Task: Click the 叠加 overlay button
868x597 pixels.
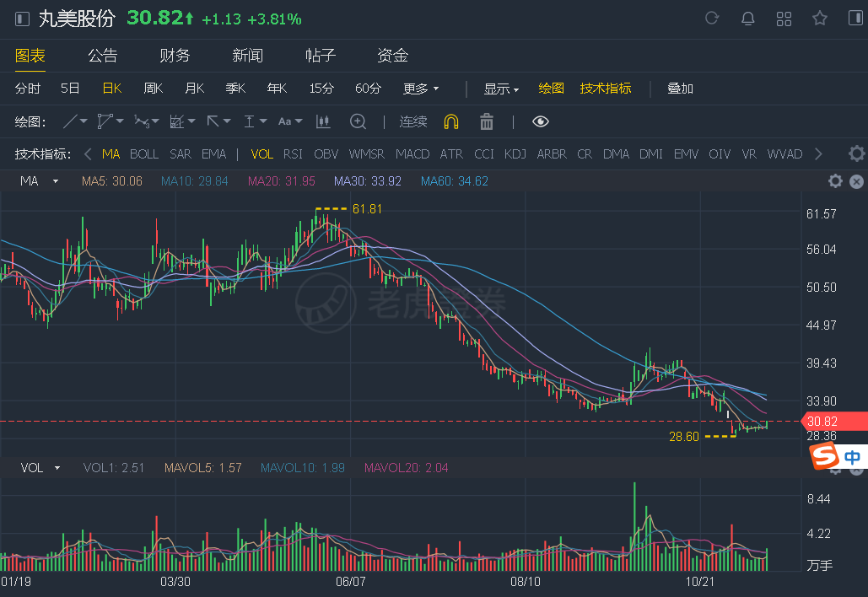Action: coord(681,89)
